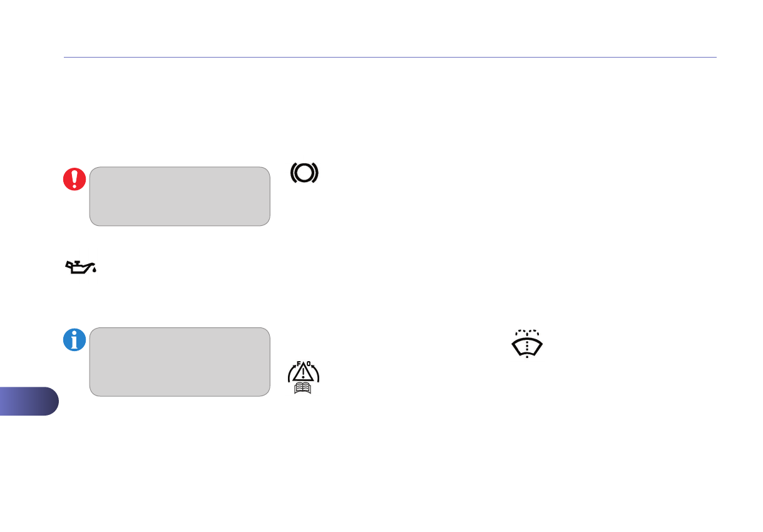The image size is (763, 532).
Task: Select the gray warning box beside the red exclamation
Action: (180, 196)
